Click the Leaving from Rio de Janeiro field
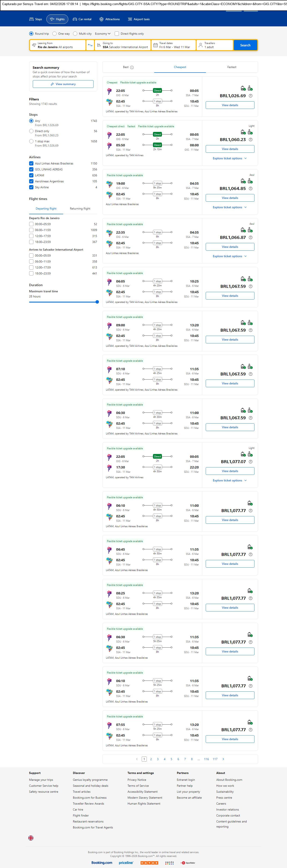Screen dimensions: 287x868 [x=58, y=45]
